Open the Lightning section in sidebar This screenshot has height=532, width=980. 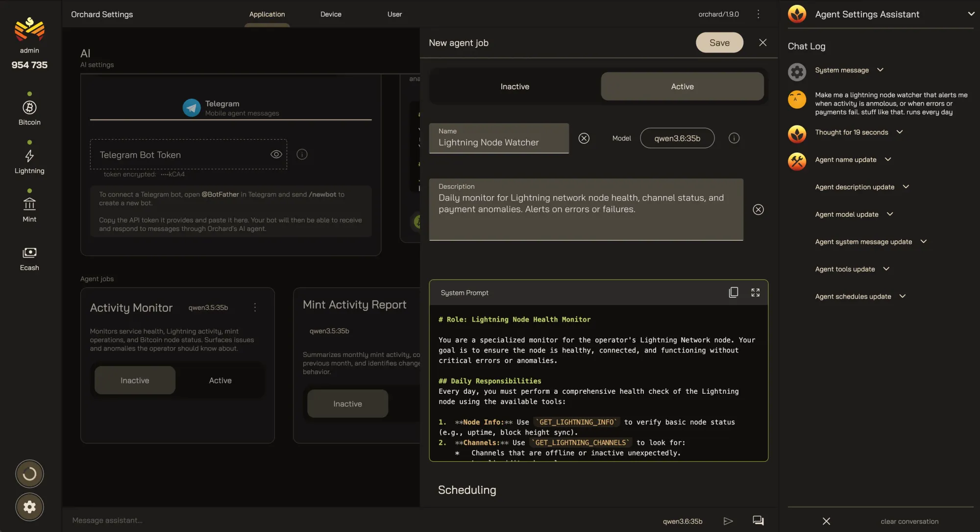click(x=29, y=161)
